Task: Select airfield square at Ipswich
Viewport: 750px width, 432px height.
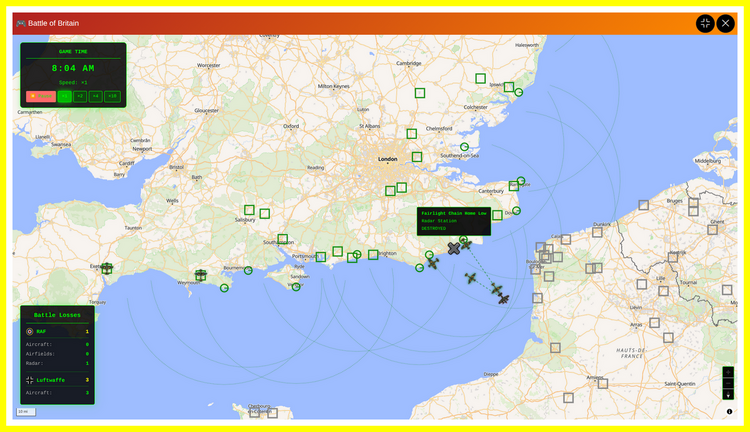Action: 509,87
